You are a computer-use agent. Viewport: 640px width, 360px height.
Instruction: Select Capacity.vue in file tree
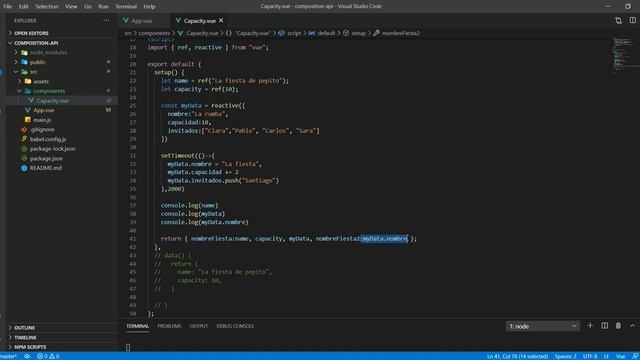point(53,100)
